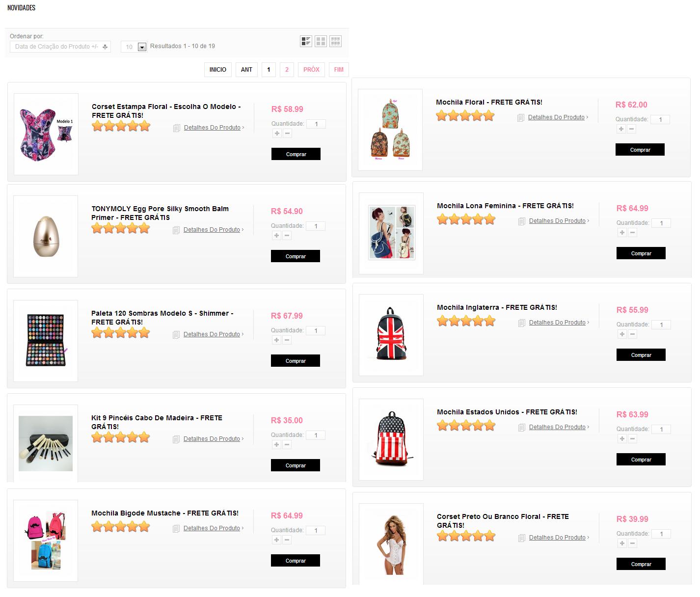The width and height of the screenshot is (700, 597).
Task: Click the PRÓX next page button
Action: (311, 70)
